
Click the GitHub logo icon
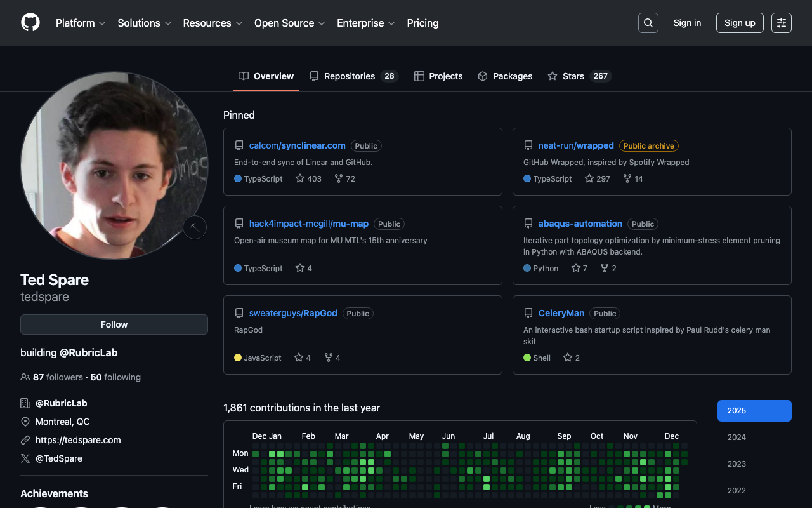(x=30, y=23)
